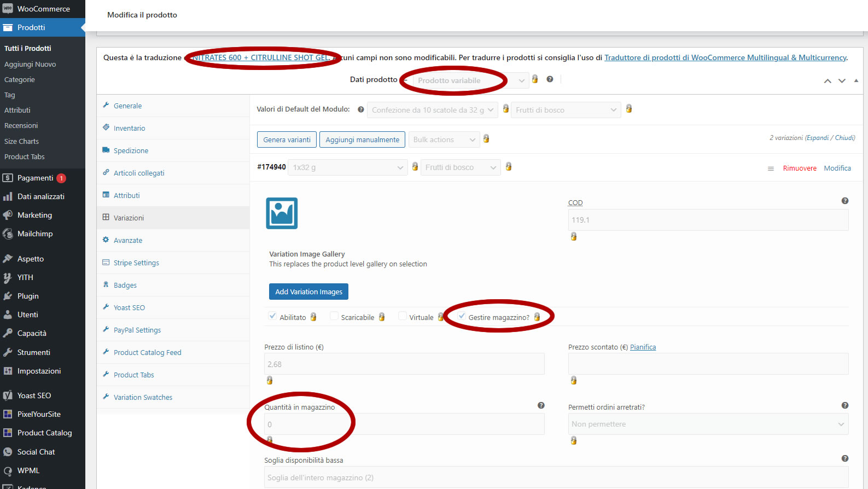Toggle the Scaricabile checkbox
Image resolution: width=868 pixels, height=489 pixels.
[334, 316]
